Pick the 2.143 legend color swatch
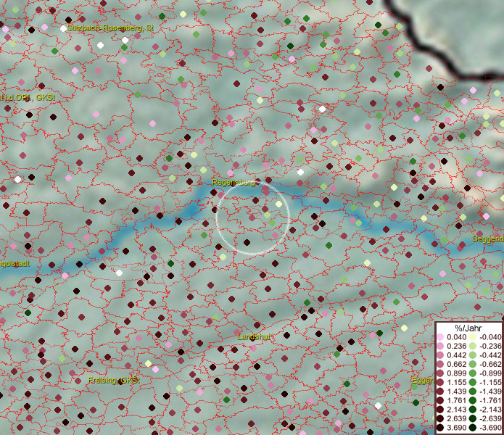The height and width of the screenshot is (435, 504). [x=440, y=410]
